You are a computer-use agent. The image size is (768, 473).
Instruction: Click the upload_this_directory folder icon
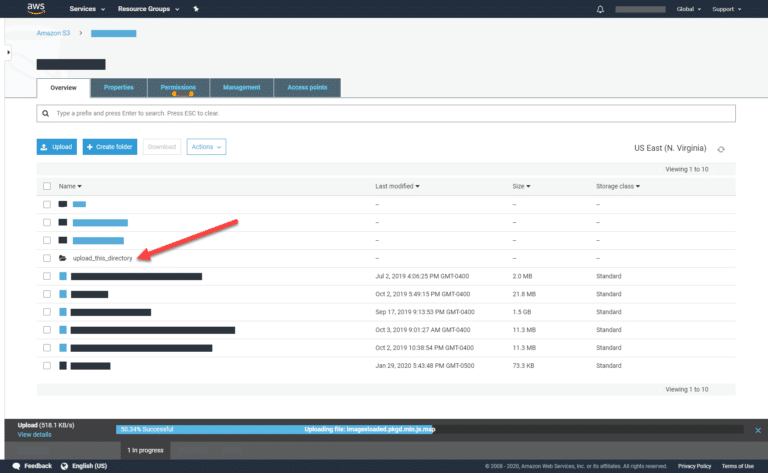click(63, 258)
